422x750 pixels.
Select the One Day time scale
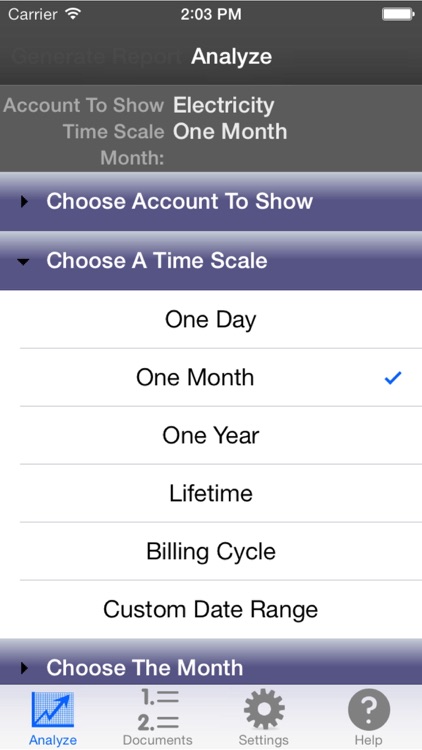point(211,320)
